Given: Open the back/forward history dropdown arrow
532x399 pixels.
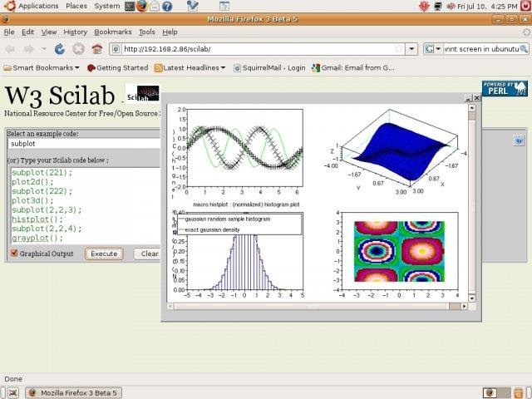Looking at the screenshot, I should pos(44,49).
